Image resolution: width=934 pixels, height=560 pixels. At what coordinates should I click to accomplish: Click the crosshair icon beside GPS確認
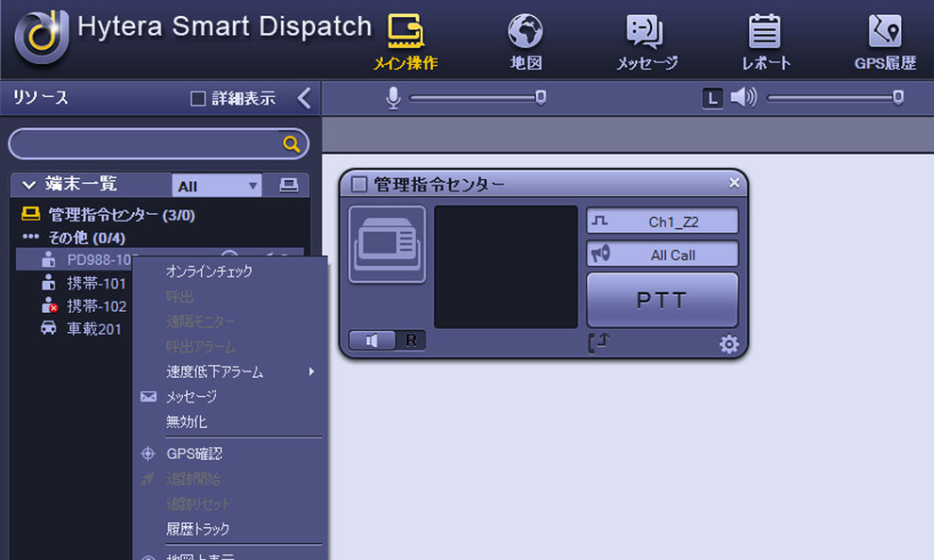pyautogui.click(x=148, y=454)
